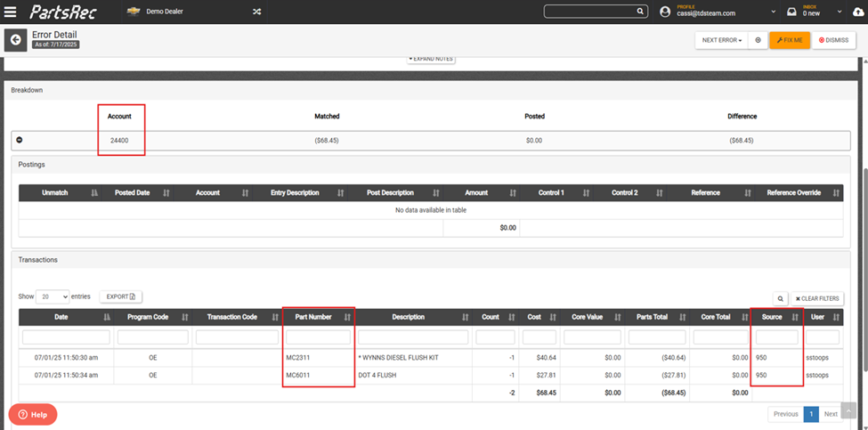Dismiss the error
Image resolution: width=868 pixels, height=430 pixels.
tap(833, 40)
